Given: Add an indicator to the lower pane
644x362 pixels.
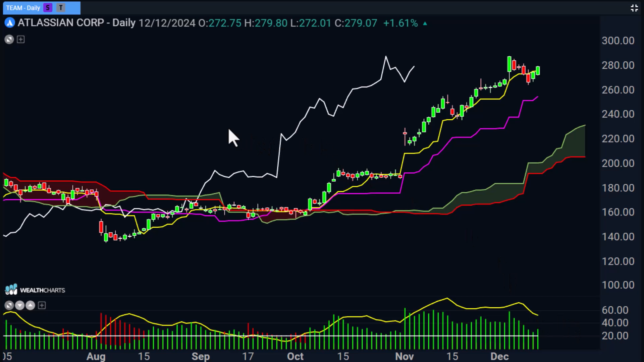Looking at the screenshot, I should [x=42, y=305].
